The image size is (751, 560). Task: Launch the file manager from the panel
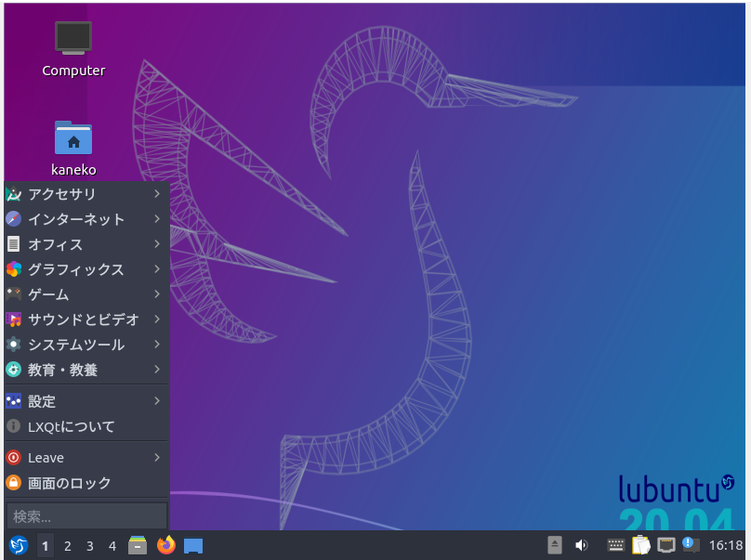(138, 545)
